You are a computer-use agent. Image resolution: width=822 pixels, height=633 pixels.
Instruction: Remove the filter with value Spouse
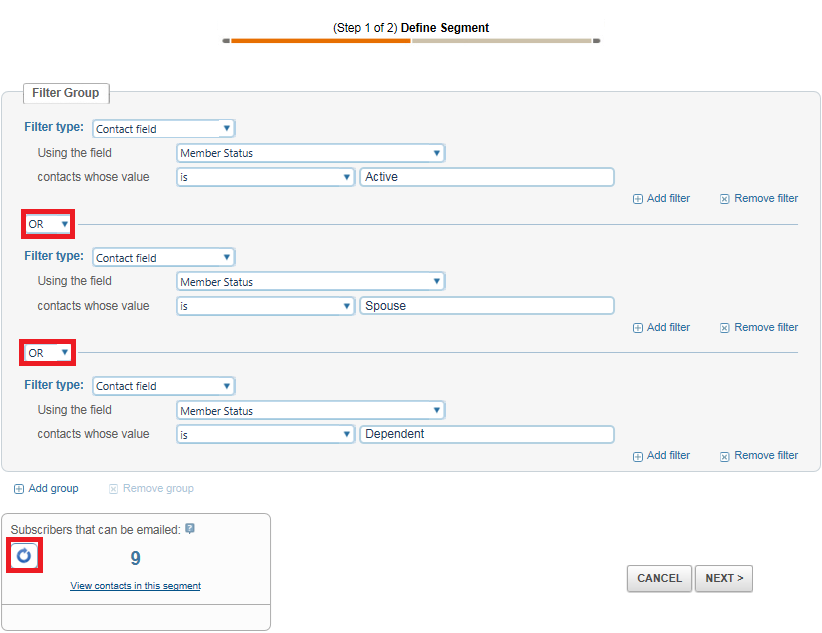coord(758,327)
